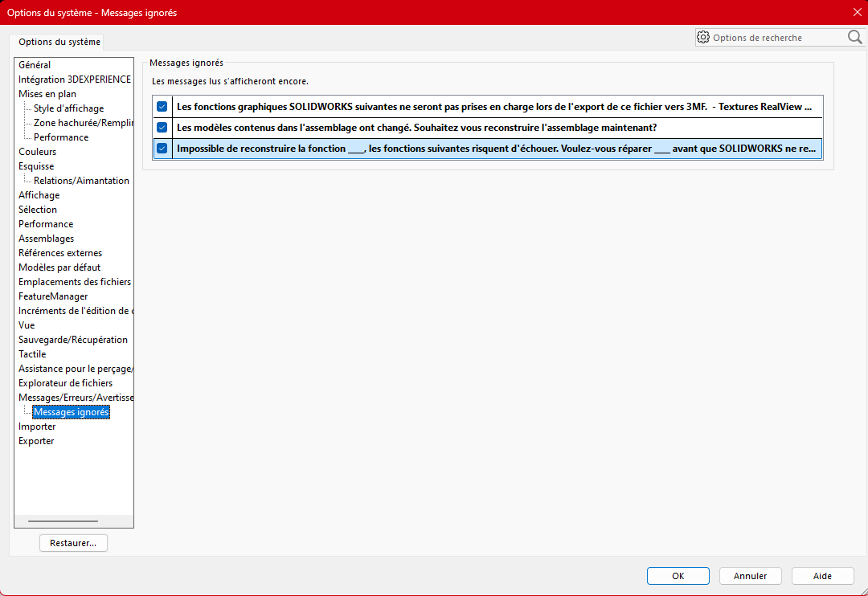Select Messages ignorés sub-item
868x596 pixels.
71,412
